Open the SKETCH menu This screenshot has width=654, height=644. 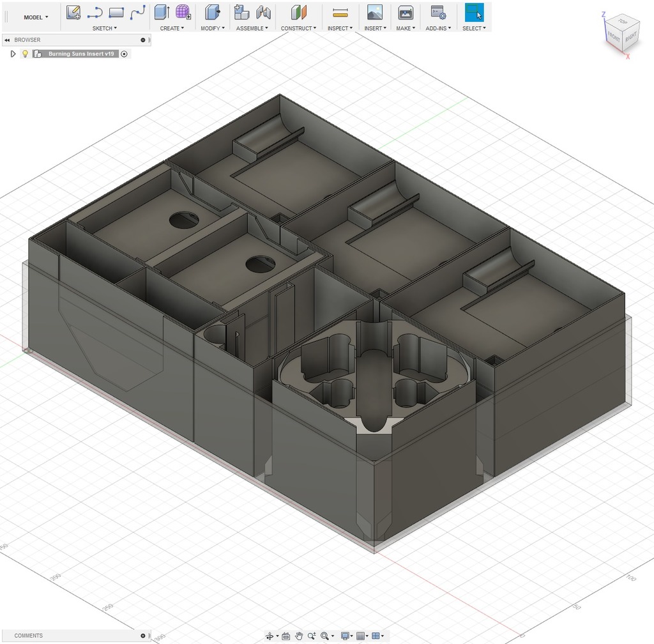click(104, 28)
